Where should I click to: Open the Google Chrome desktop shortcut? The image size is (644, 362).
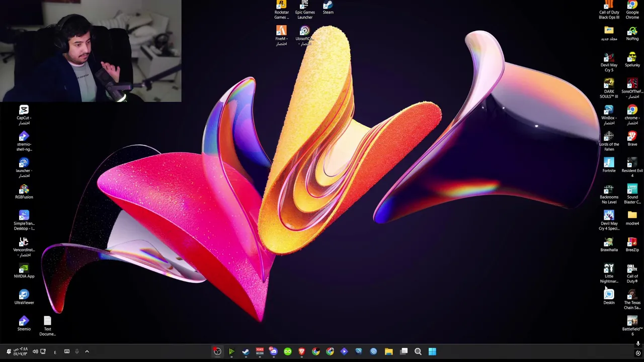point(632,10)
